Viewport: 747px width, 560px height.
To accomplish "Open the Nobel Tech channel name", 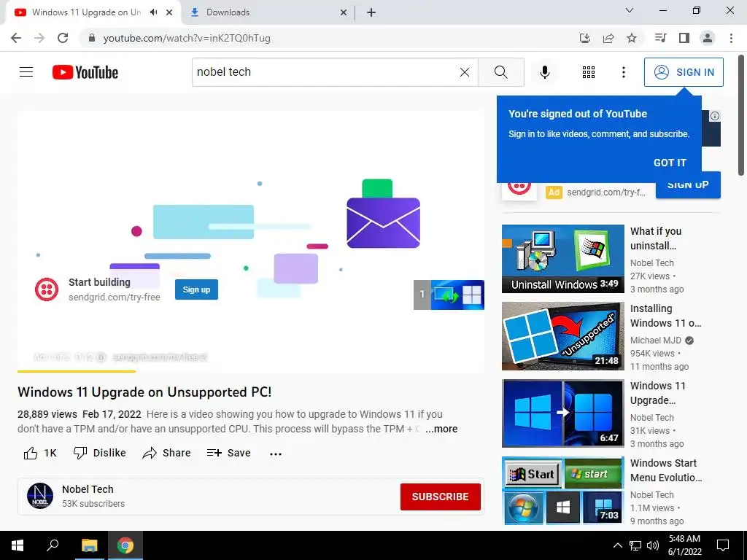I will pyautogui.click(x=88, y=489).
